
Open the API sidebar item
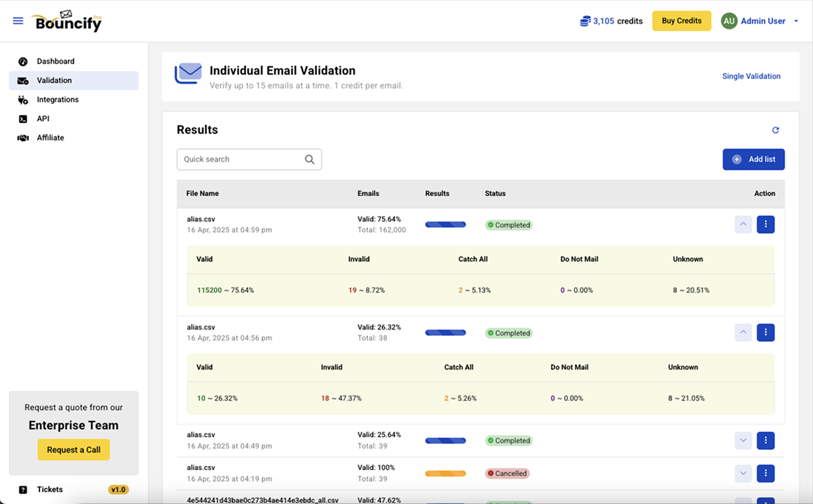pyautogui.click(x=43, y=119)
